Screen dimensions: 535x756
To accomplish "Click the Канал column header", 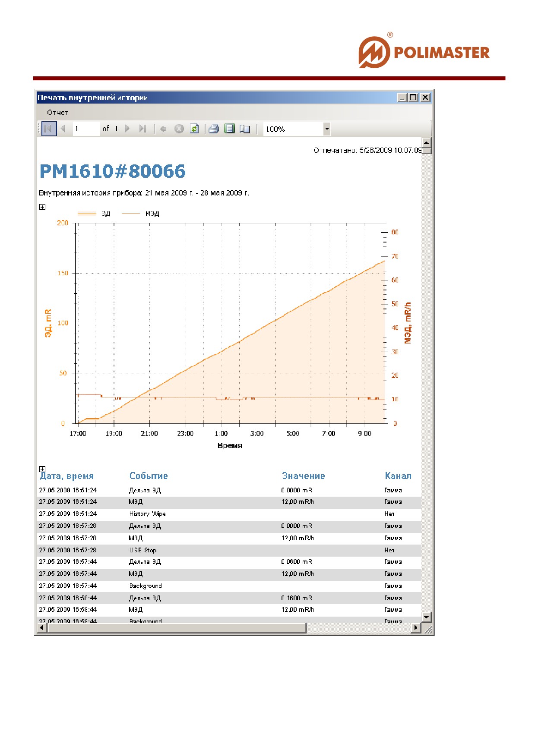I will click(x=398, y=476).
